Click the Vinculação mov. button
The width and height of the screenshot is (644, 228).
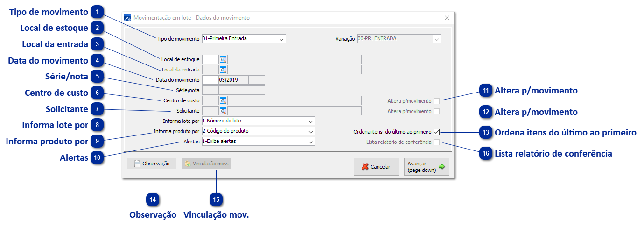(206, 164)
